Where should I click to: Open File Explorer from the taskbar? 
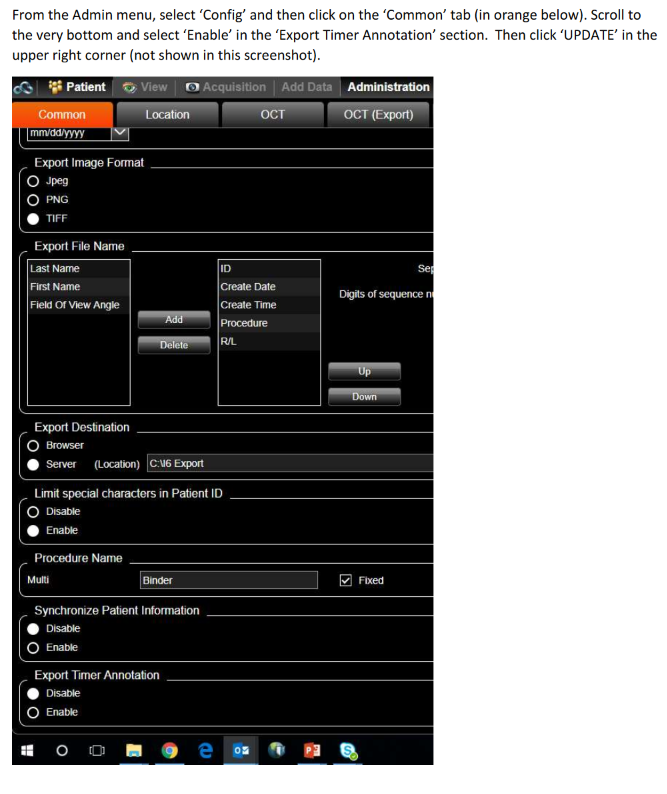(x=134, y=750)
